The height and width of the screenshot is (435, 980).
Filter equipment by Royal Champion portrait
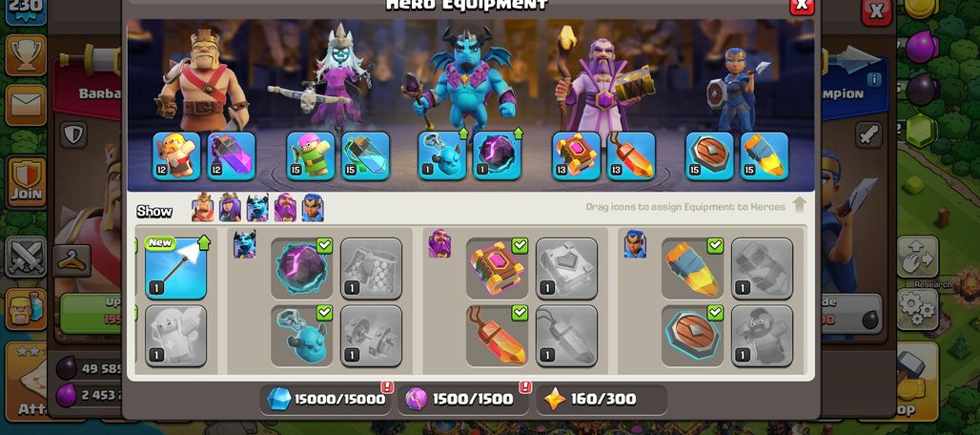pyautogui.click(x=313, y=208)
